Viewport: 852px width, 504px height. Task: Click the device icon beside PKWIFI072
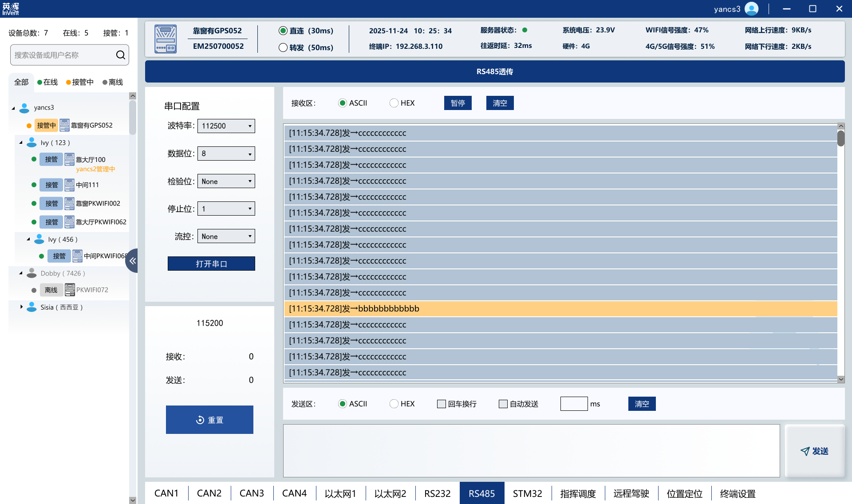click(70, 290)
